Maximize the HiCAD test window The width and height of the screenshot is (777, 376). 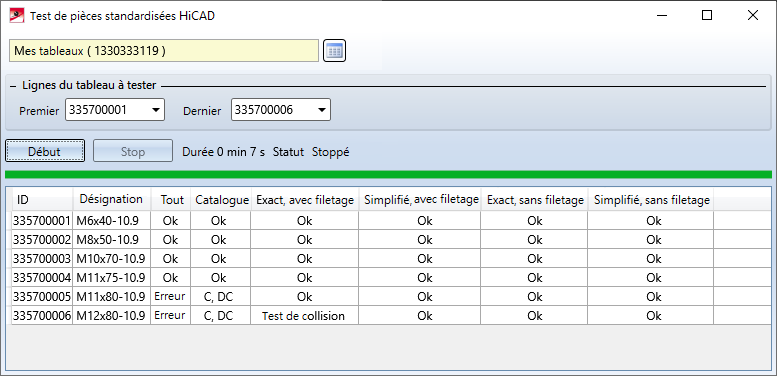click(707, 15)
